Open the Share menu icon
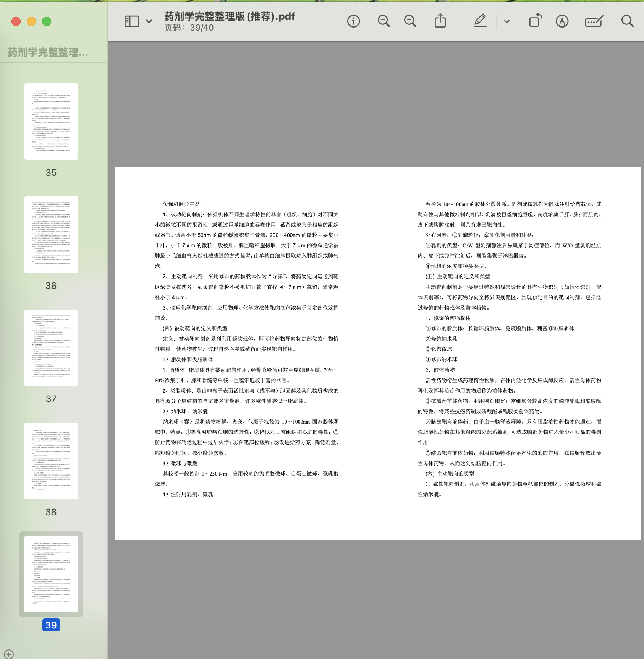 coord(440,21)
